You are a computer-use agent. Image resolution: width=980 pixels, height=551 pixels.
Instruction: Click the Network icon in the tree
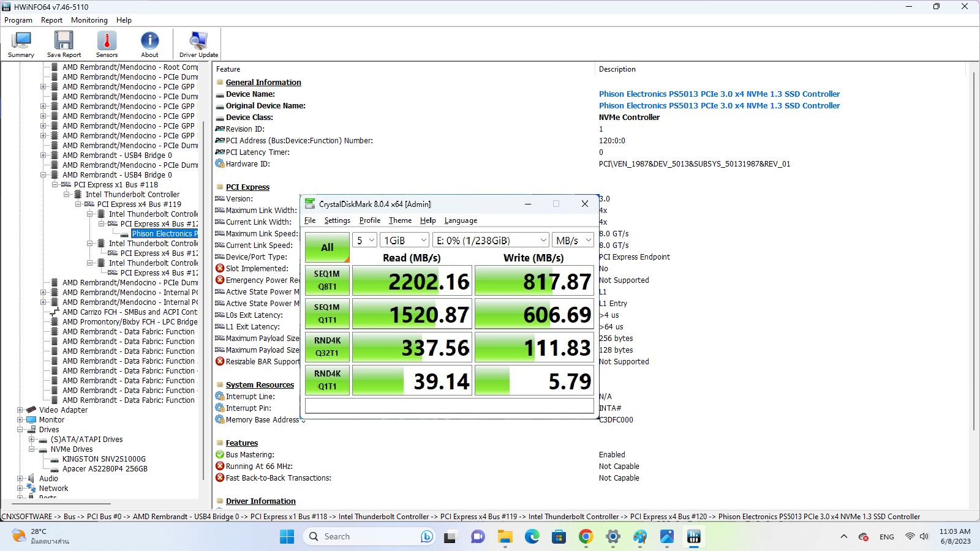(31, 488)
